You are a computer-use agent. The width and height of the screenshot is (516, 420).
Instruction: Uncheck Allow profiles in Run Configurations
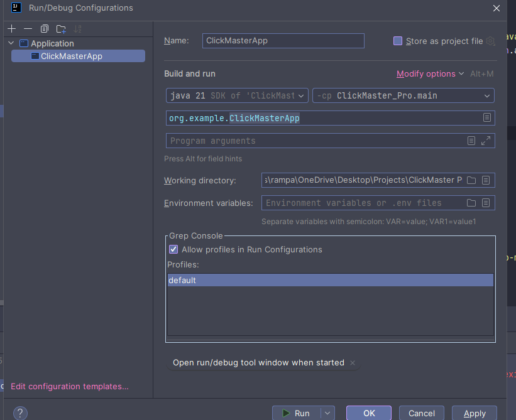(173, 249)
